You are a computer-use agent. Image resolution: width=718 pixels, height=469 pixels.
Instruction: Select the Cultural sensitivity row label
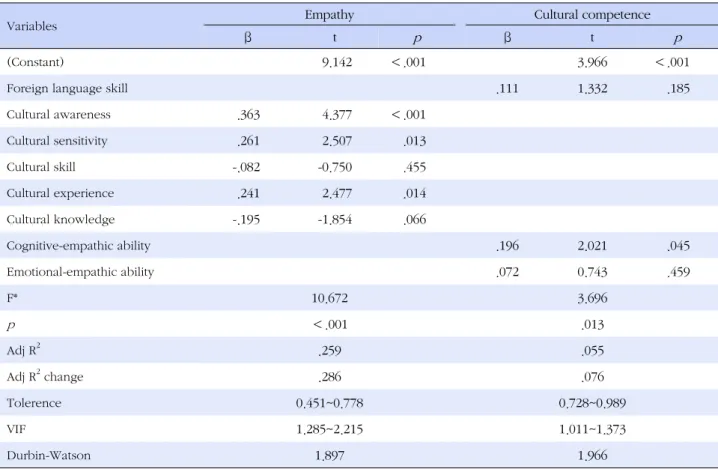[57, 141]
